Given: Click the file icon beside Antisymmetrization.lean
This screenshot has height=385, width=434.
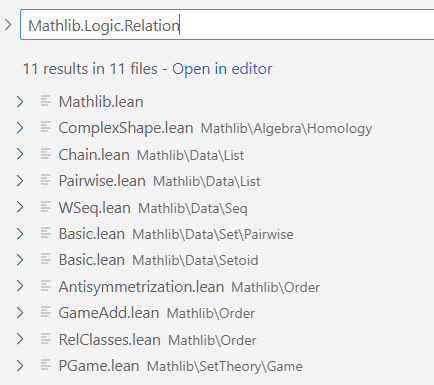Looking at the screenshot, I should [46, 286].
